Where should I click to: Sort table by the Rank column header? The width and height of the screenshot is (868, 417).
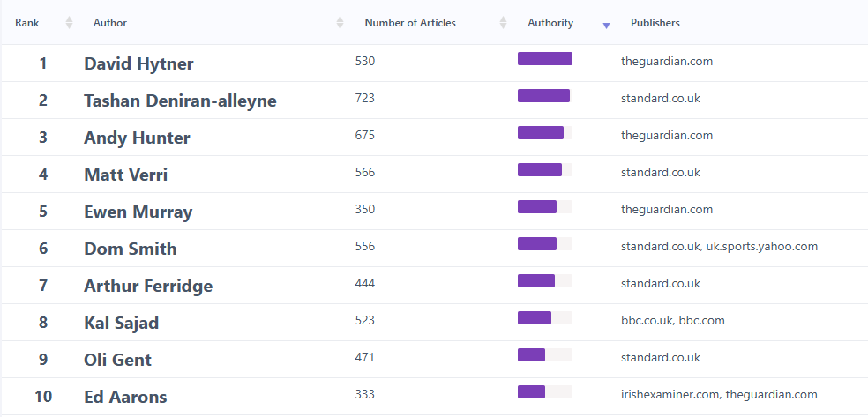point(26,23)
